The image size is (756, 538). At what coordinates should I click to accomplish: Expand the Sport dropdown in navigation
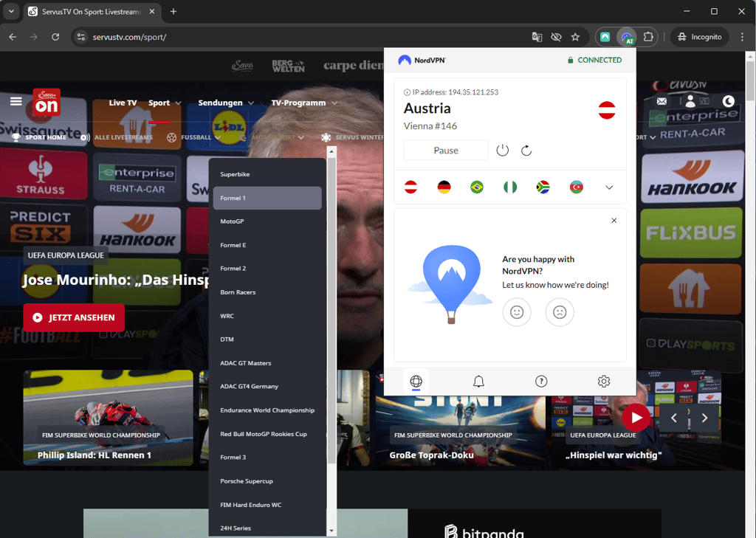tap(178, 103)
